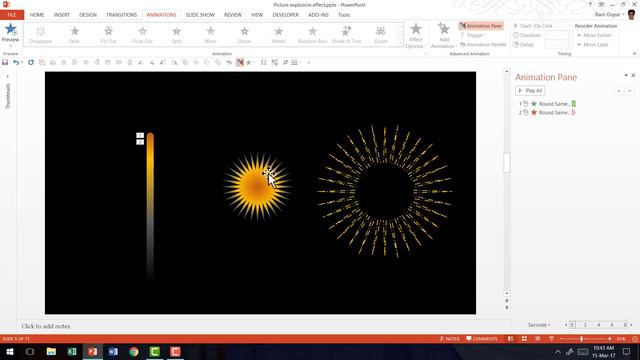Open the FILE tab
The height and width of the screenshot is (360, 640).
click(12, 15)
